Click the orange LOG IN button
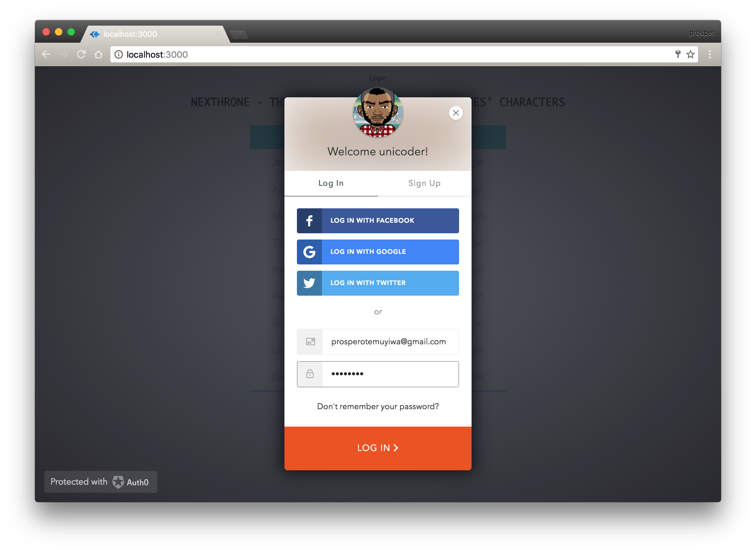The image size is (756, 552). click(x=378, y=448)
